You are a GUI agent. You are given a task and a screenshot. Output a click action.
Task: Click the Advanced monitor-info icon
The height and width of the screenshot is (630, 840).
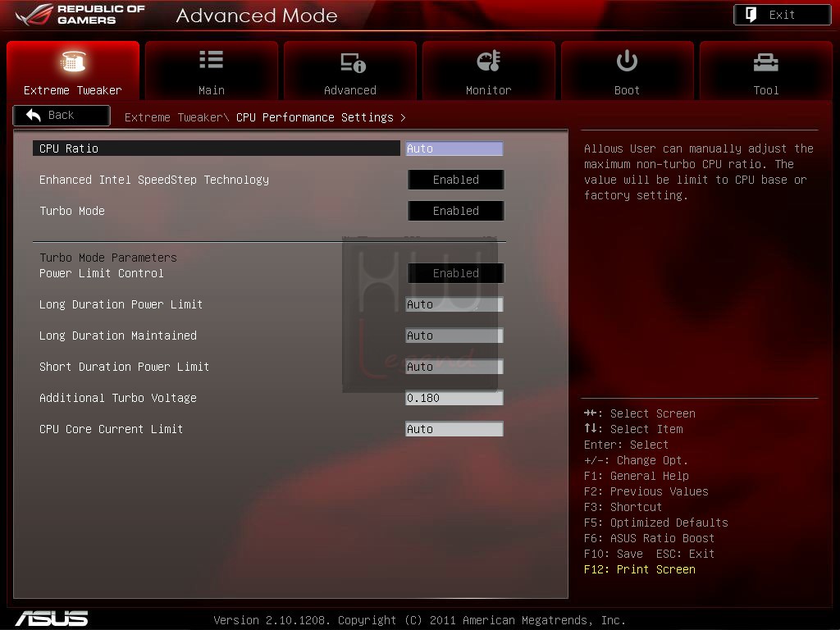pyautogui.click(x=353, y=62)
